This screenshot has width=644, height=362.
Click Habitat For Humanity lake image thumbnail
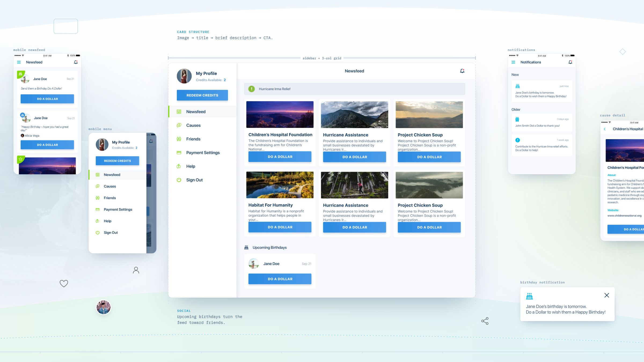coord(280,185)
